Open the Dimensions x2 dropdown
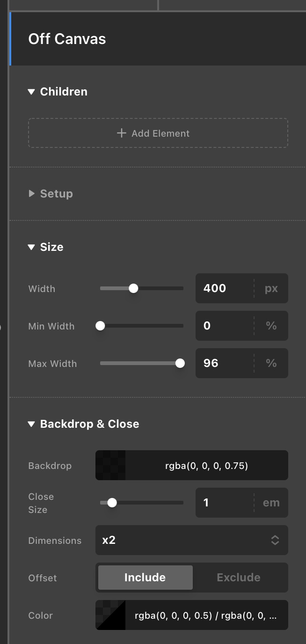The width and height of the screenshot is (306, 644). (192, 540)
